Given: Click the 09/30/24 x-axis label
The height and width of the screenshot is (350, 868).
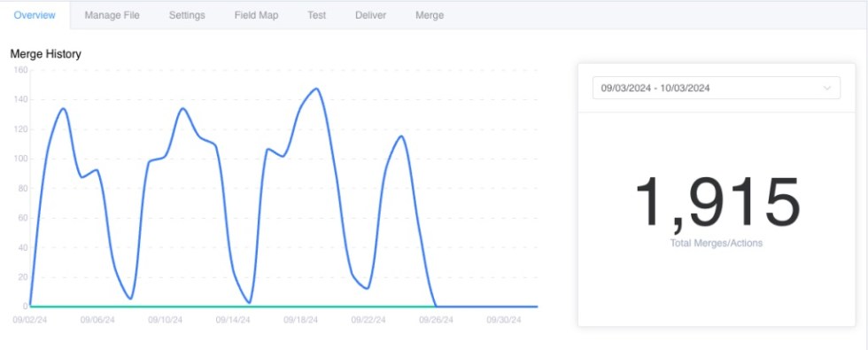Looking at the screenshot, I should [x=504, y=320].
